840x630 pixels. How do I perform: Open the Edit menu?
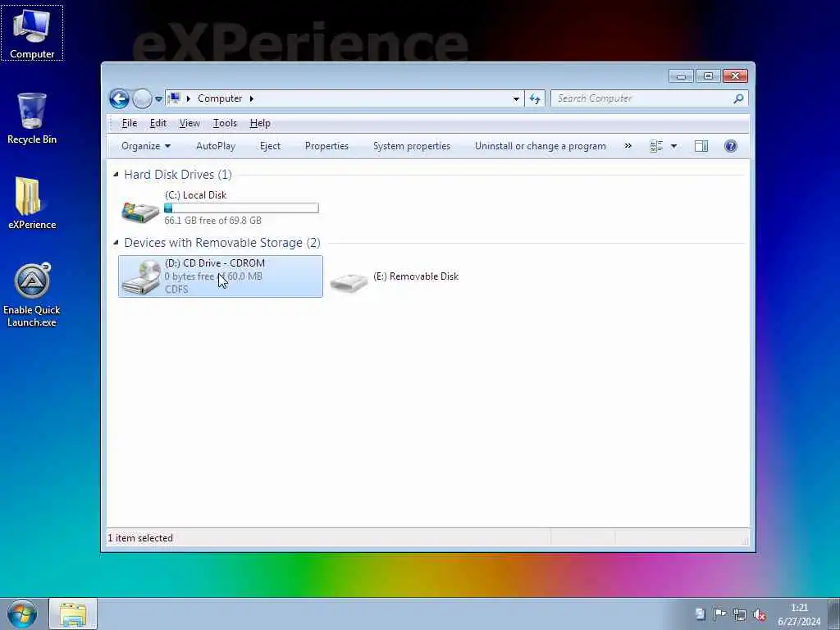point(158,123)
